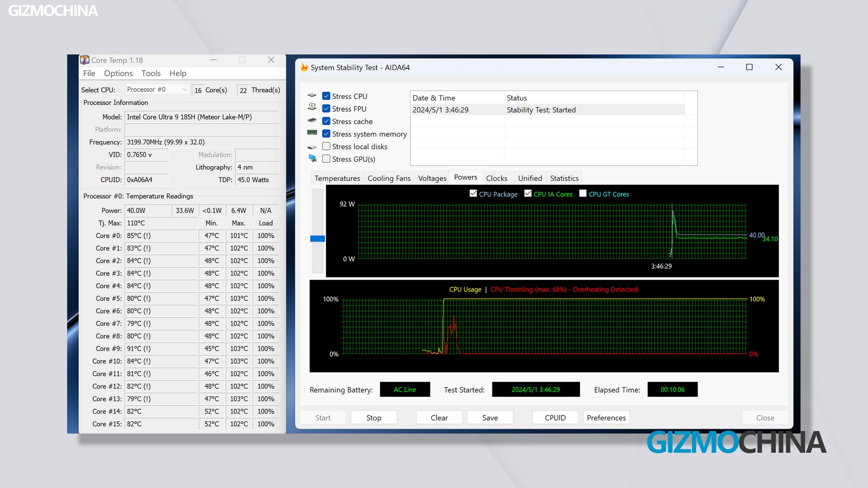Click the Save button
The image size is (868, 488).
point(490,418)
